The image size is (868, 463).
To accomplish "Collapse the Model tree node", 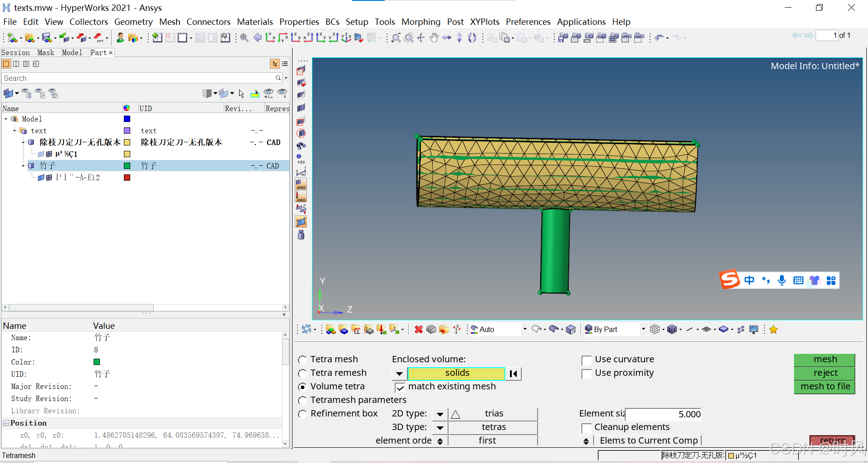I will pos(6,119).
